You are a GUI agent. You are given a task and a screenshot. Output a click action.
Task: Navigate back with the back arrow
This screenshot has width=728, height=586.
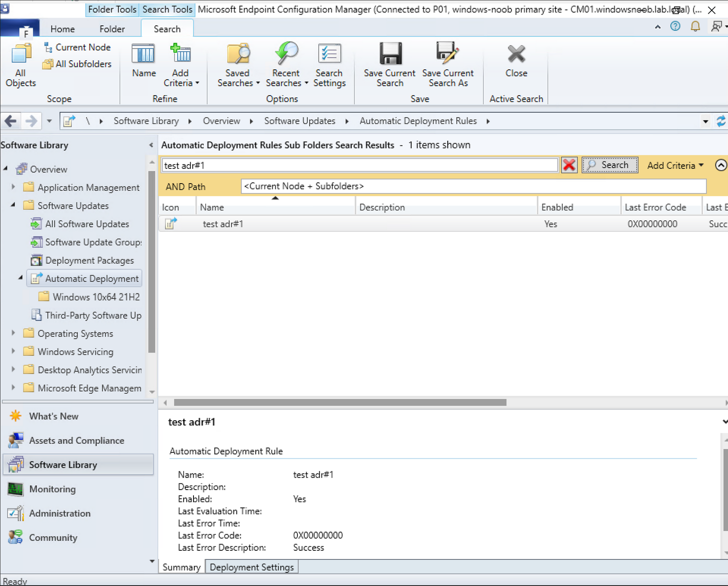[x=11, y=121]
